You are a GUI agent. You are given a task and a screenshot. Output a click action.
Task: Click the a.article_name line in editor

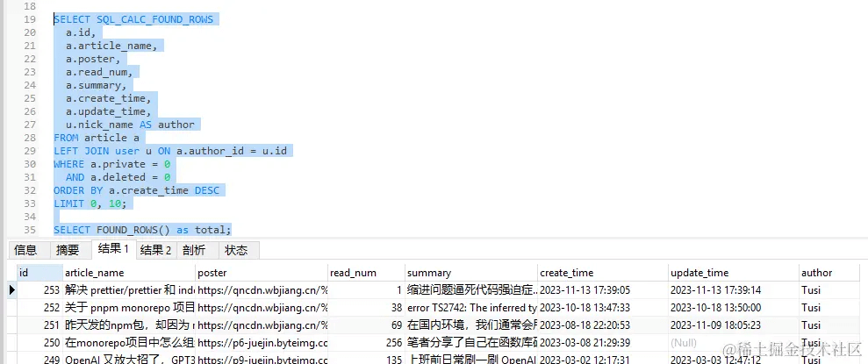click(111, 46)
